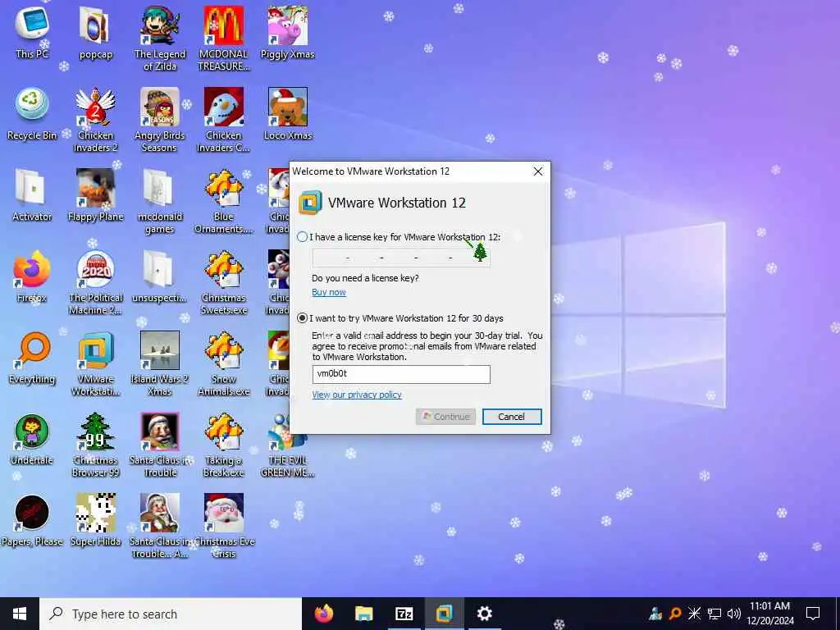Click the license key entry field
This screenshot has height=630, width=840.
(400, 258)
